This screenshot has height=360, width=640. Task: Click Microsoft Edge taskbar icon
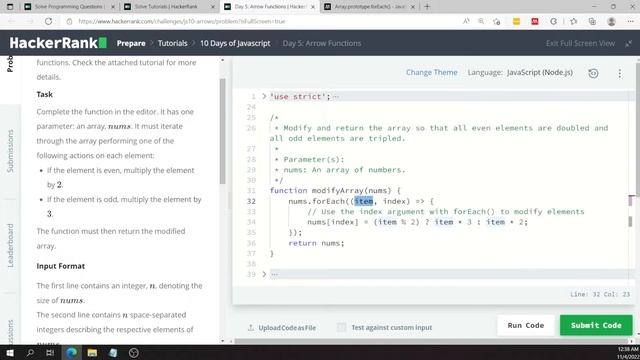click(71, 353)
